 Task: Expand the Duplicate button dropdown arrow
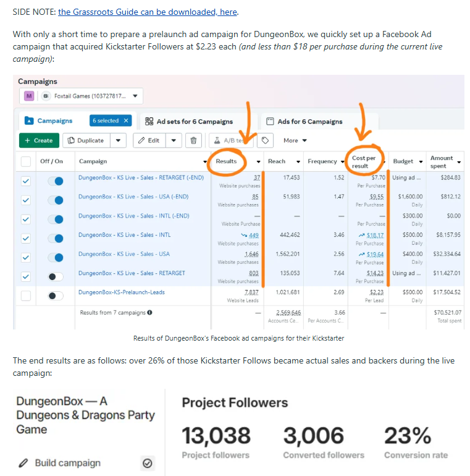(118, 140)
